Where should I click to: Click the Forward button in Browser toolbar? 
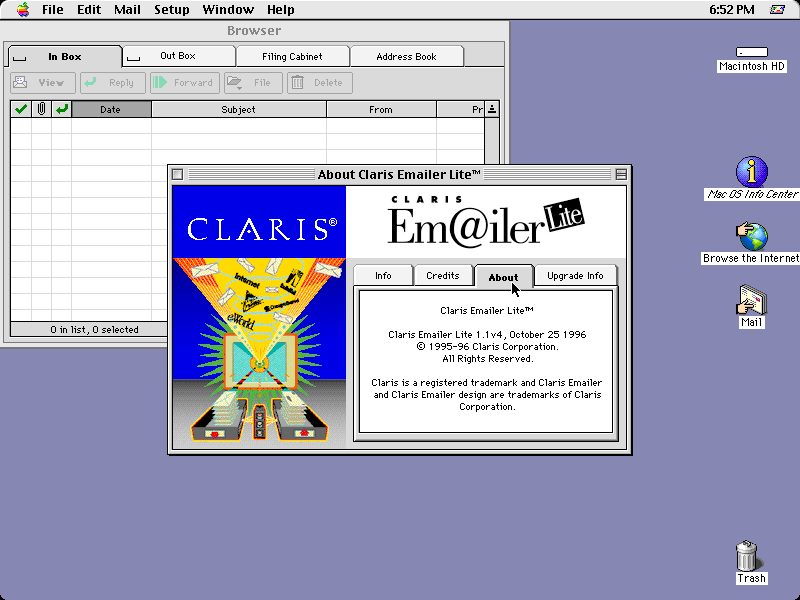[185, 83]
